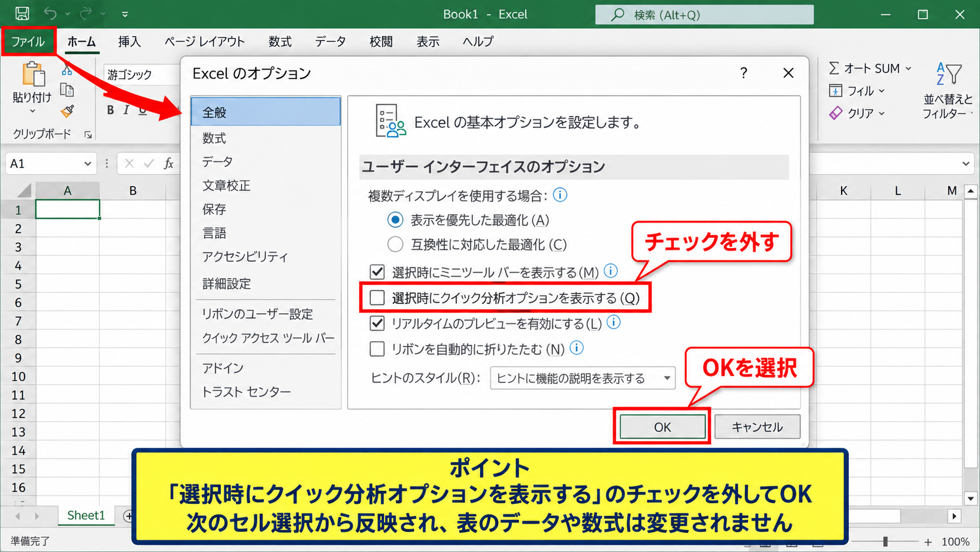Click the 100% zoom level
980x552 pixels.
coord(955,542)
